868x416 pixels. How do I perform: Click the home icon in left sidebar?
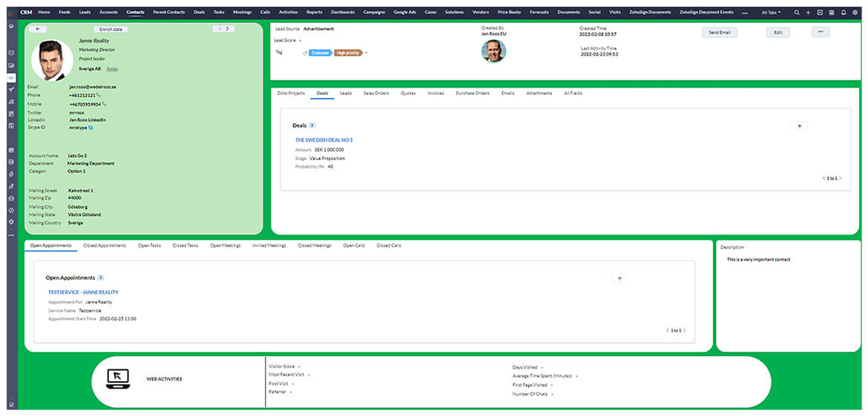point(11,26)
